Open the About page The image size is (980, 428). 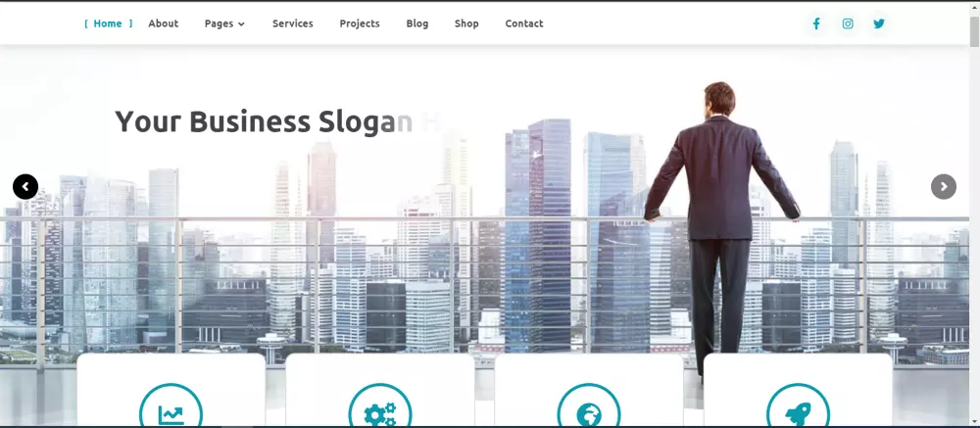pos(163,24)
